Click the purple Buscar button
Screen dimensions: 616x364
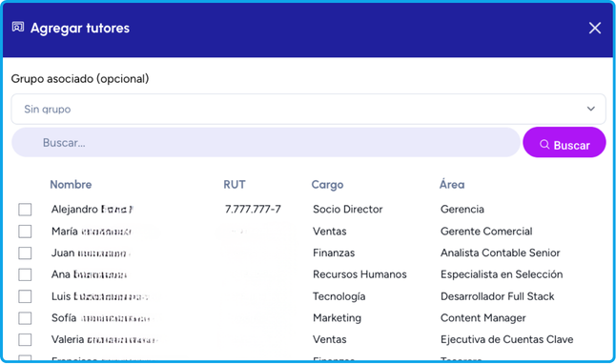pyautogui.click(x=565, y=142)
